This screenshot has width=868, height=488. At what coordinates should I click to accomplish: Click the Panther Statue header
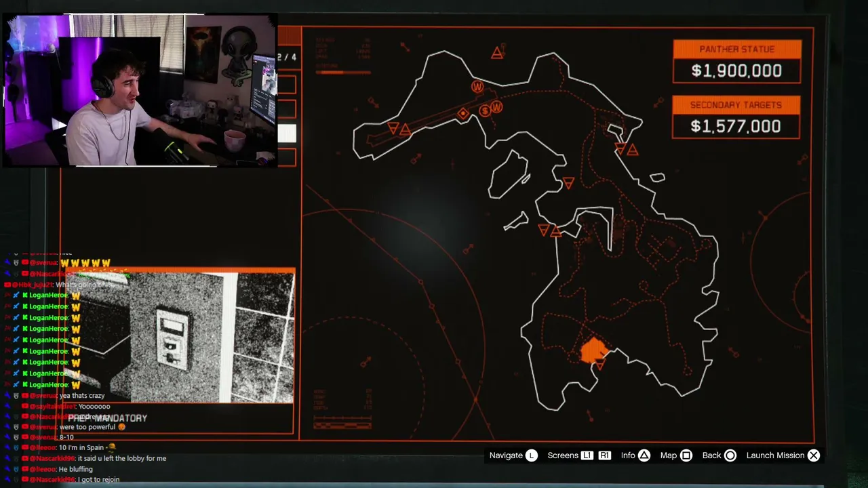pos(737,49)
